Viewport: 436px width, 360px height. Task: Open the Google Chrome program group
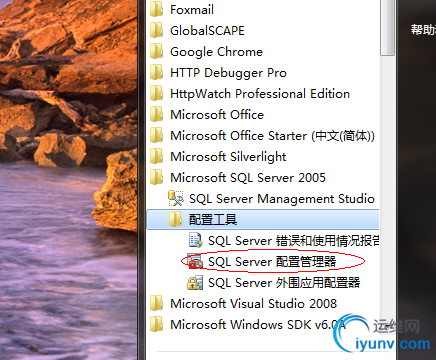pyautogui.click(x=217, y=52)
